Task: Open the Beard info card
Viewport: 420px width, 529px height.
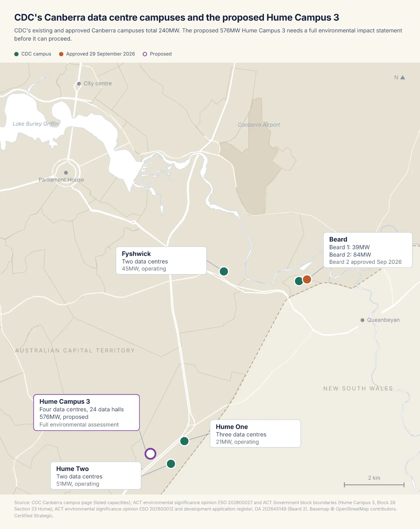Action: [368, 250]
